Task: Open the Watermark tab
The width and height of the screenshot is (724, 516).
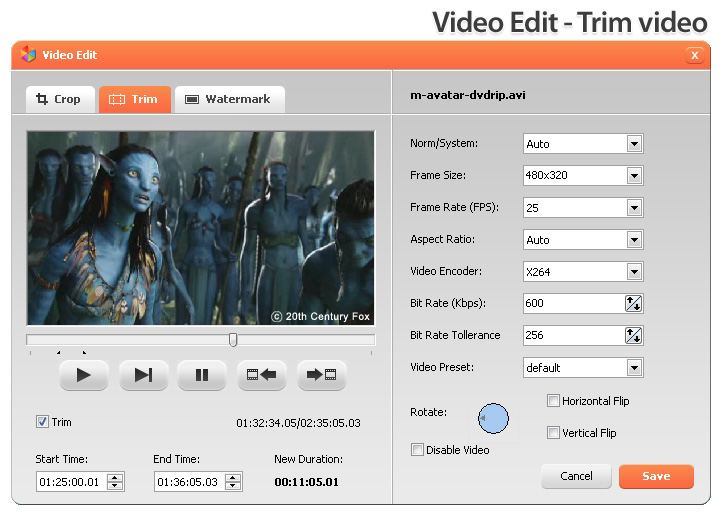Action: point(229,99)
